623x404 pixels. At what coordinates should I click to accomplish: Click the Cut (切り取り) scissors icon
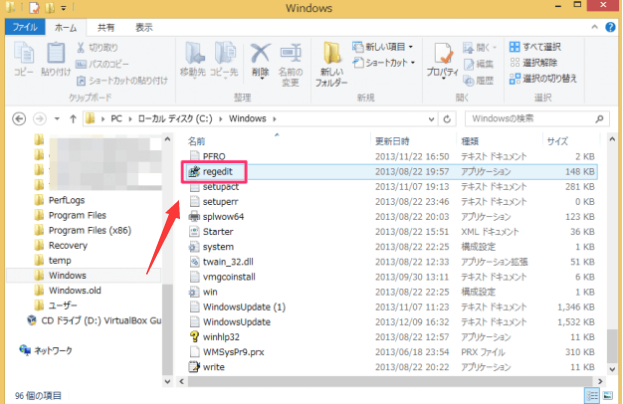point(81,48)
